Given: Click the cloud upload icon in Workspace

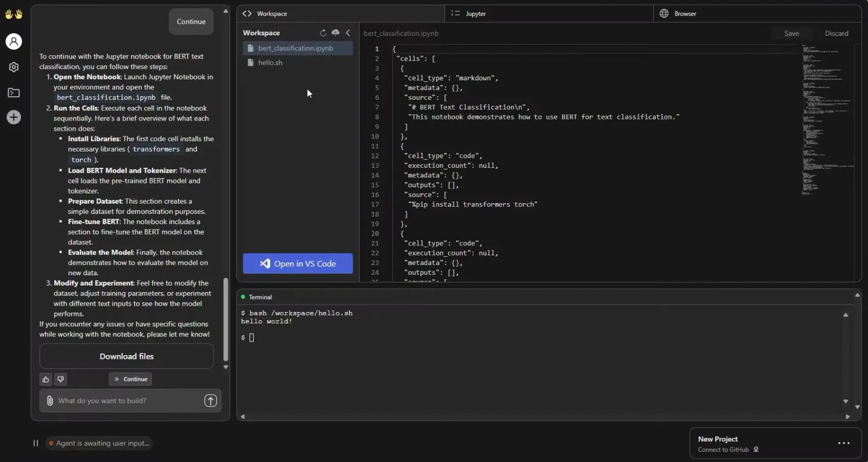Looking at the screenshot, I should coord(335,33).
